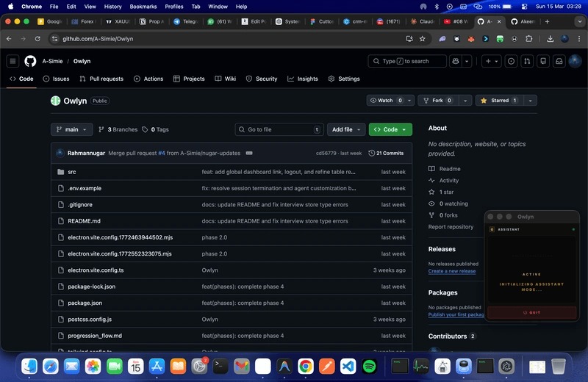Toggle the Starred button for Owlyn

coord(500,101)
